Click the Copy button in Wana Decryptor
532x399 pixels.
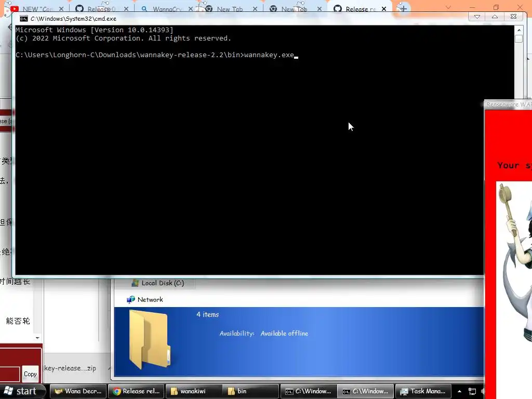(30, 374)
